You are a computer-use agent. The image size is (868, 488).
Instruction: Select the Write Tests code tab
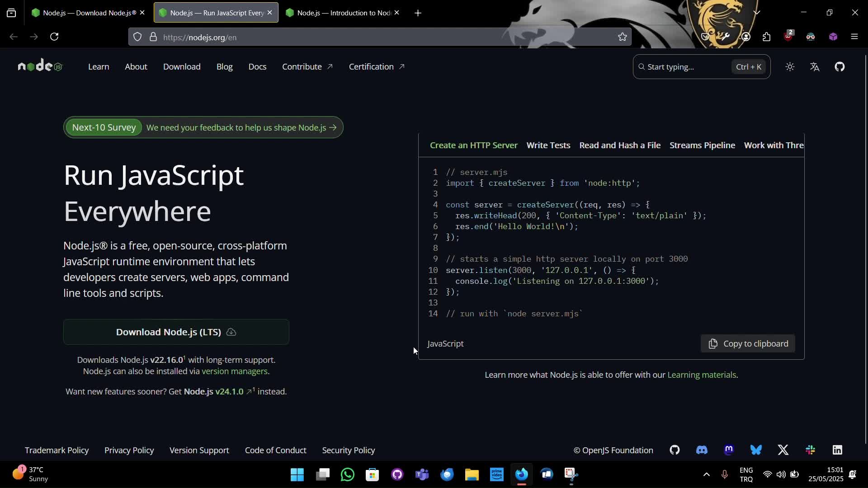[x=548, y=145]
